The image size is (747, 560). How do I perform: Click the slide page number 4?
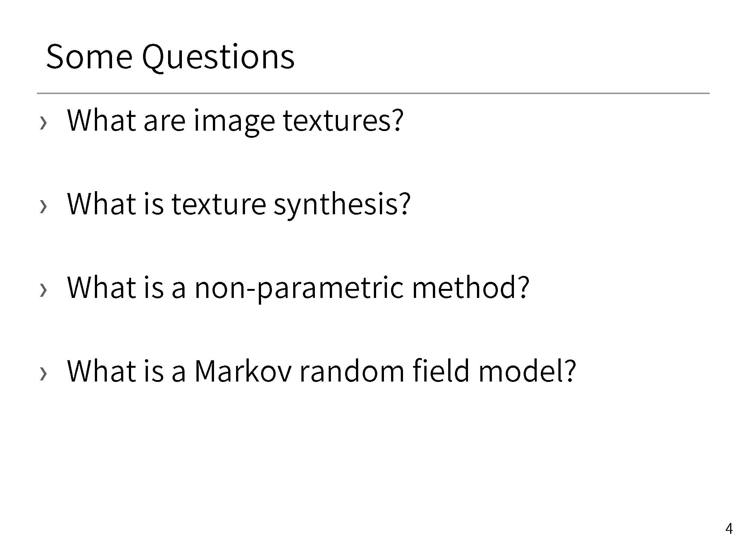tap(729, 529)
